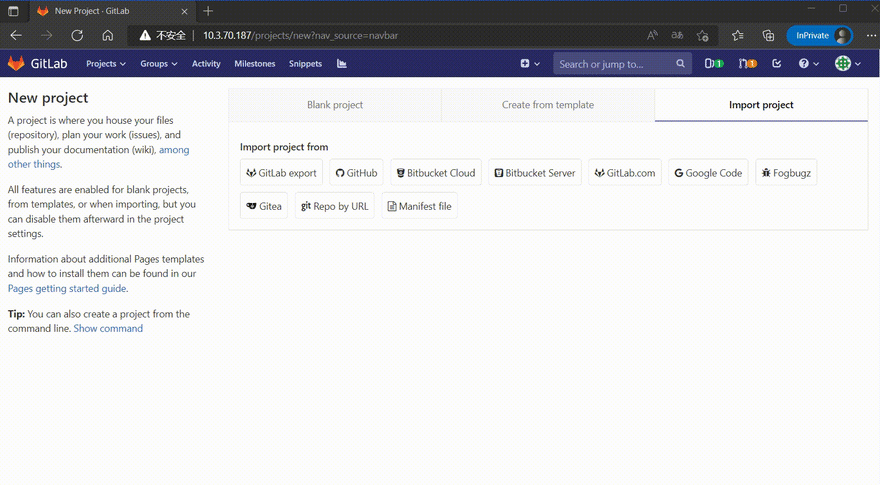This screenshot has width=880, height=485.
Task: Click the search magnifier icon
Action: [680, 63]
